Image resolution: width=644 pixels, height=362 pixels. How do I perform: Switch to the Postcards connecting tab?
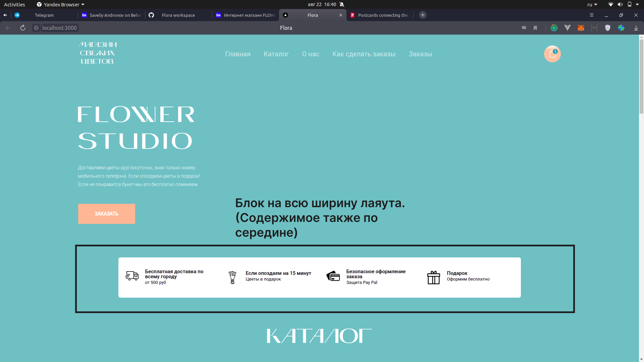383,15
